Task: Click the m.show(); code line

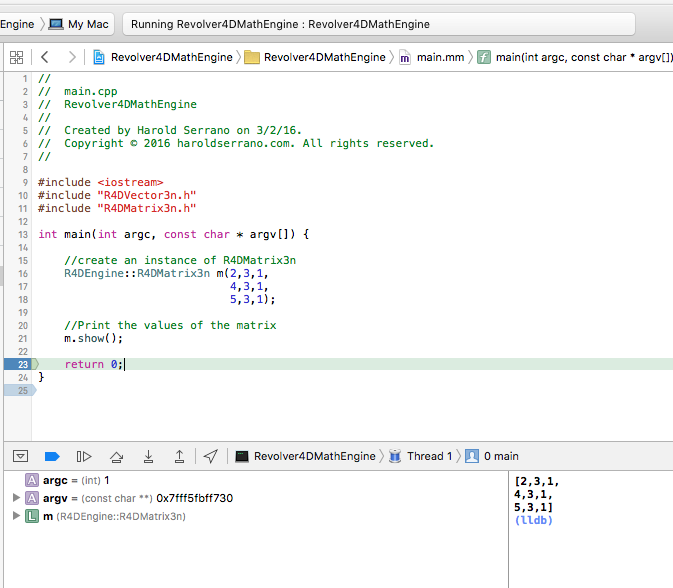Action: 93,338
